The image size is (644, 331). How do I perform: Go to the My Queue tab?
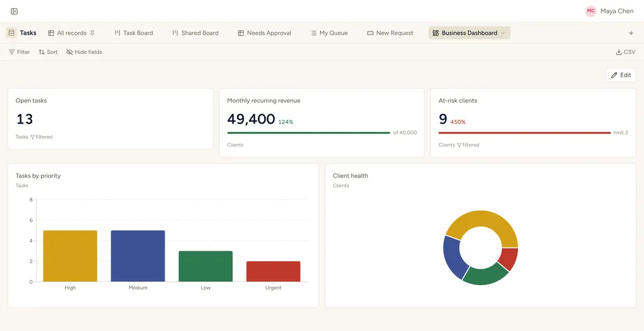[329, 33]
